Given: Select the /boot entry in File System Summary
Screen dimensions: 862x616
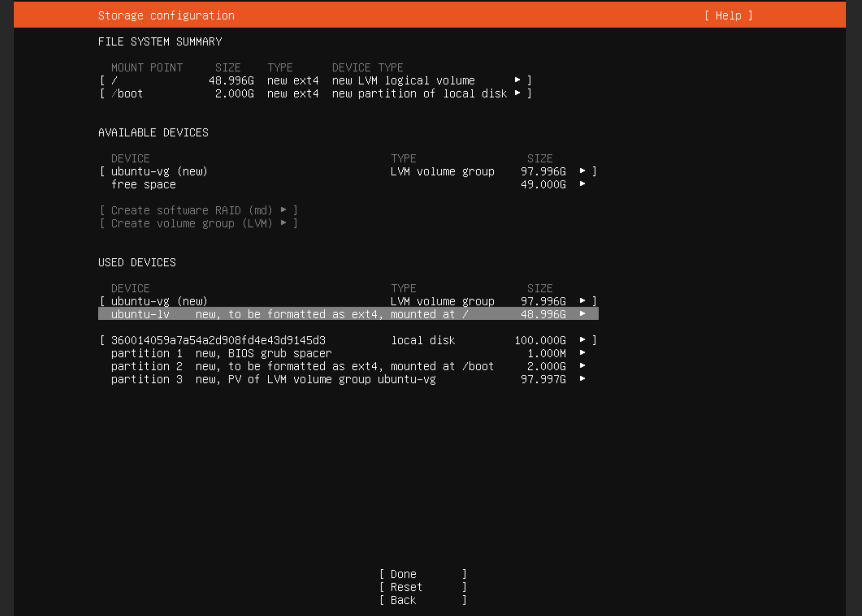Looking at the screenshot, I should coord(128,93).
